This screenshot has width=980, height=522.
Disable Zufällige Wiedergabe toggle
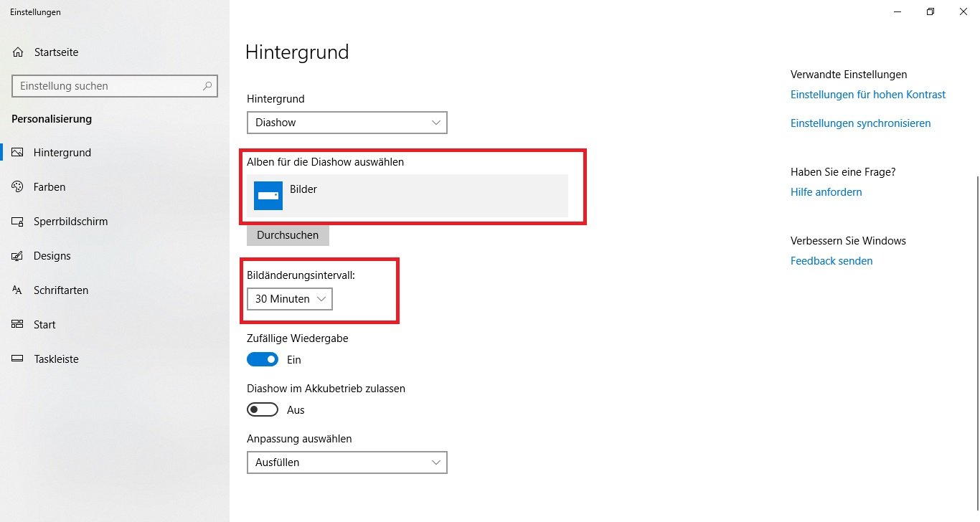262,359
